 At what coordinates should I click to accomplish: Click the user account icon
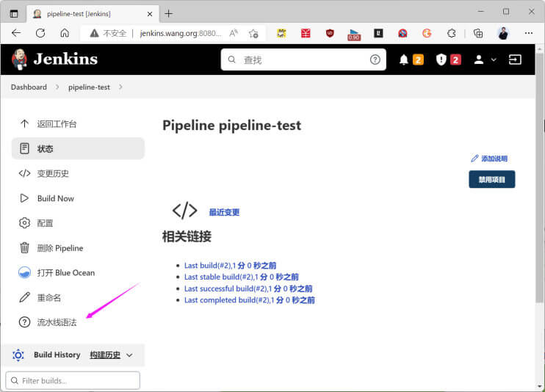pyautogui.click(x=479, y=59)
